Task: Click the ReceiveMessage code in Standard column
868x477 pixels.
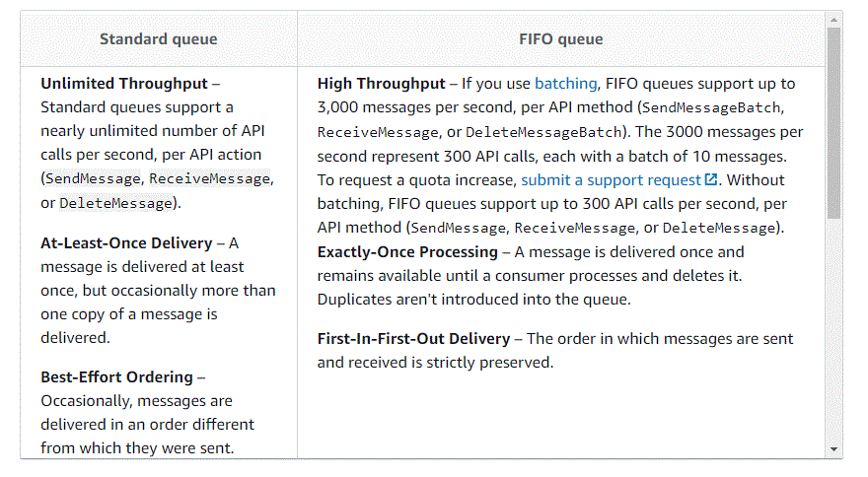Action: click(209, 179)
